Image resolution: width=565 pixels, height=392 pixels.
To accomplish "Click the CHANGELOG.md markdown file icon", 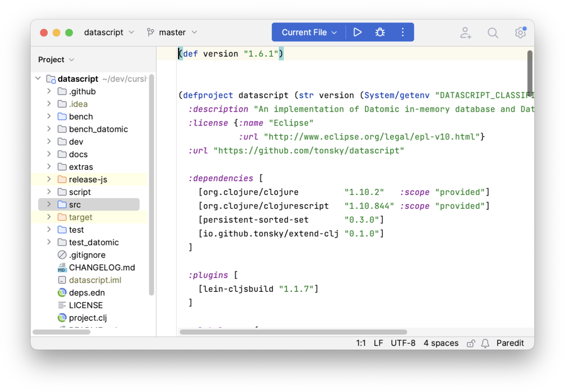I will [62, 267].
